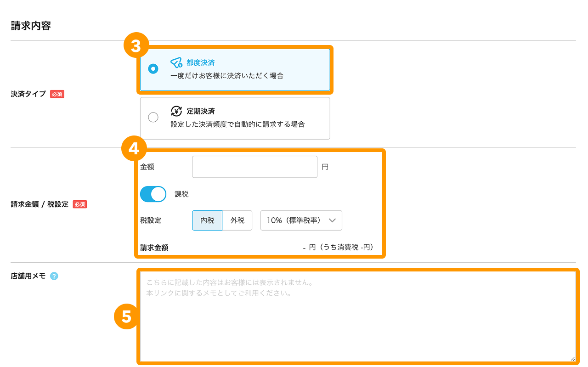Open the help icon next to 店舗用メモ
This screenshot has height=367, width=588.
coord(54,276)
